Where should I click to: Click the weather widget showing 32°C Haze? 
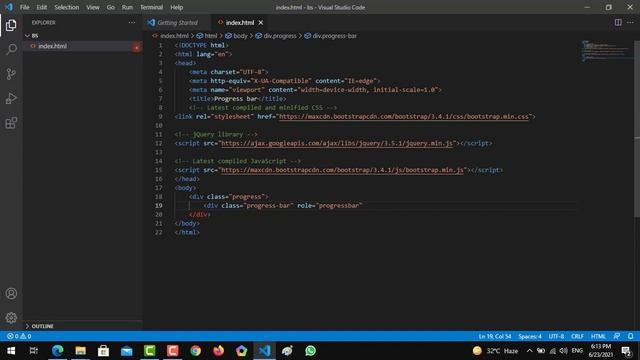[495, 351]
